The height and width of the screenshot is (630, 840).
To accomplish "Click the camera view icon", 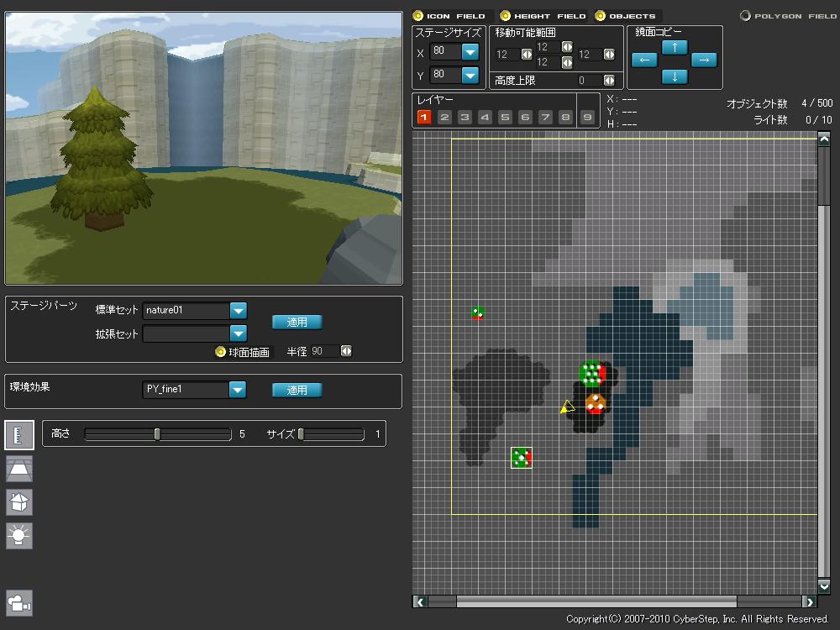I will click(18, 602).
